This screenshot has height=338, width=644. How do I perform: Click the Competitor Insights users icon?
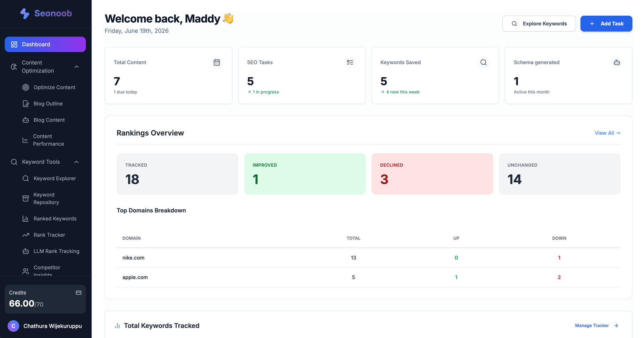(x=26, y=271)
